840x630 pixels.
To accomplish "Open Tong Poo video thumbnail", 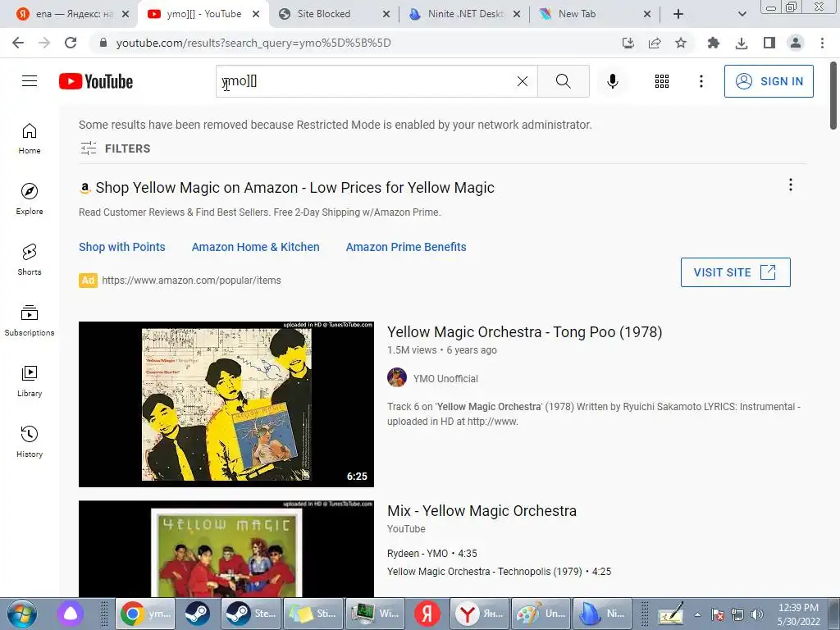I will 226,404.
